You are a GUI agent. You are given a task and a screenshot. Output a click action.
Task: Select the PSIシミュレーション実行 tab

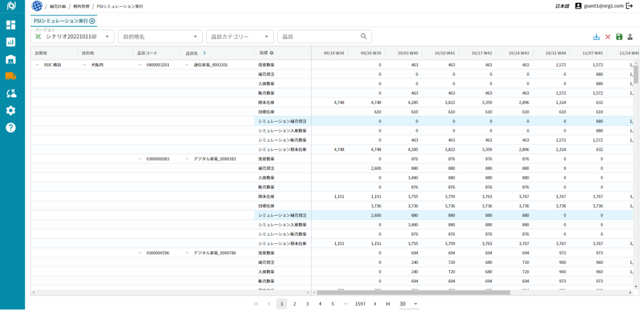click(60, 21)
